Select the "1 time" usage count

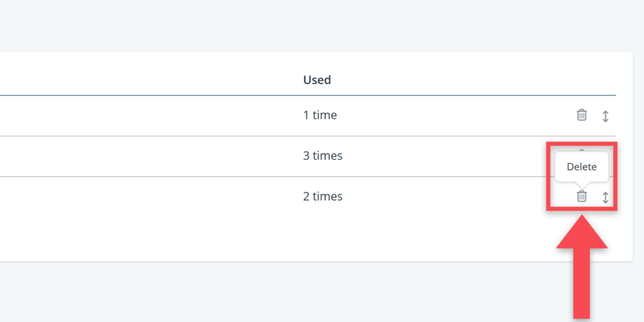pos(320,115)
